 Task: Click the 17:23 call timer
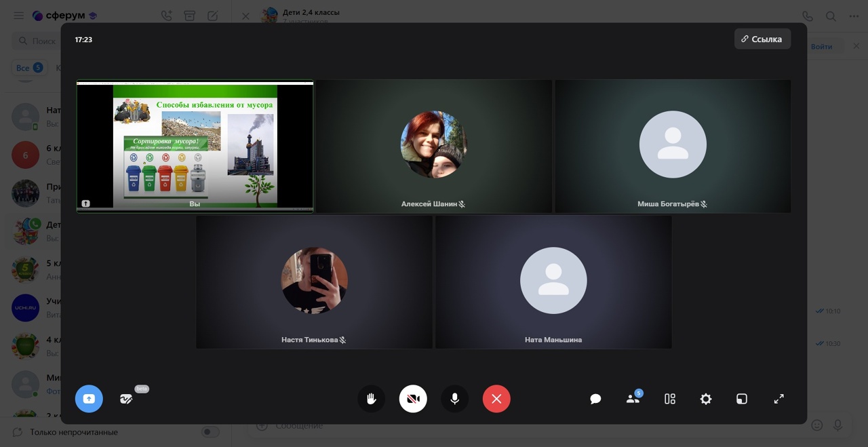coord(83,39)
